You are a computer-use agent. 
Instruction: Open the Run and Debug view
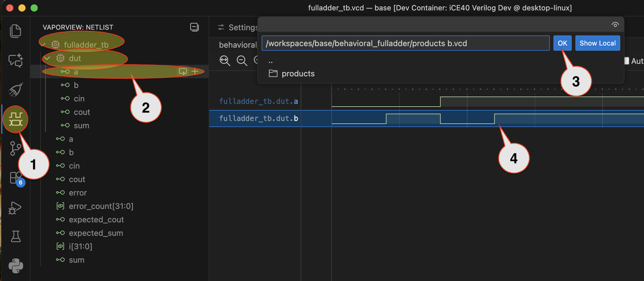pos(16,208)
